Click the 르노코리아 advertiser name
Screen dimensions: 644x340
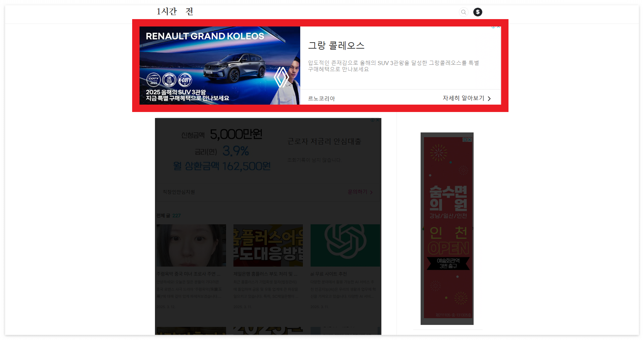(321, 99)
